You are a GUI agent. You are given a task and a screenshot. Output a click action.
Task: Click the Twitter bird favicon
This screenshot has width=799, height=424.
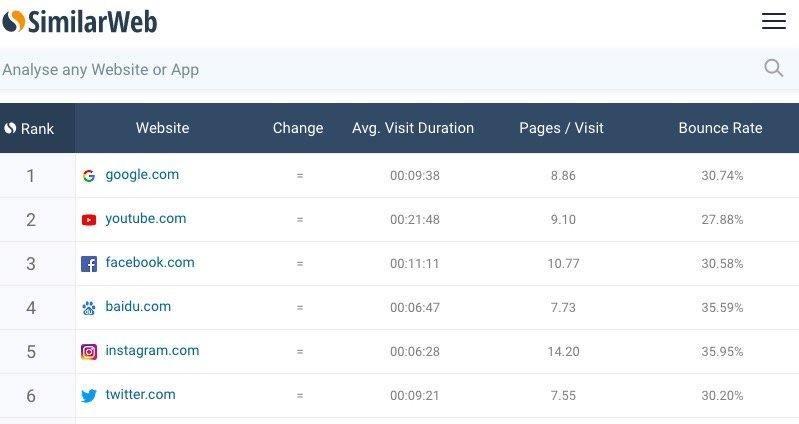(89, 395)
